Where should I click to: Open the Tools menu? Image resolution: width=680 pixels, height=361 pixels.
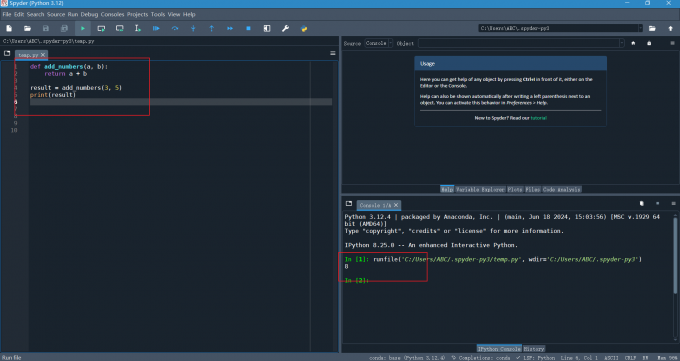(158, 14)
